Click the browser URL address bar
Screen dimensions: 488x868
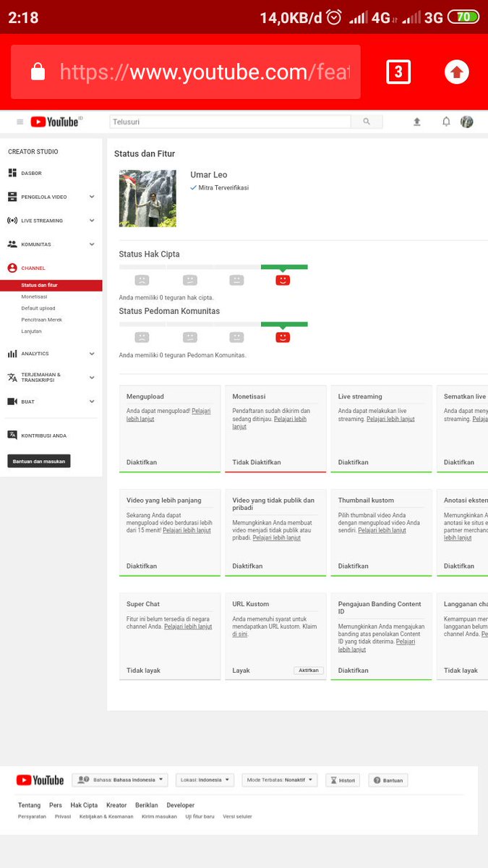pos(186,72)
